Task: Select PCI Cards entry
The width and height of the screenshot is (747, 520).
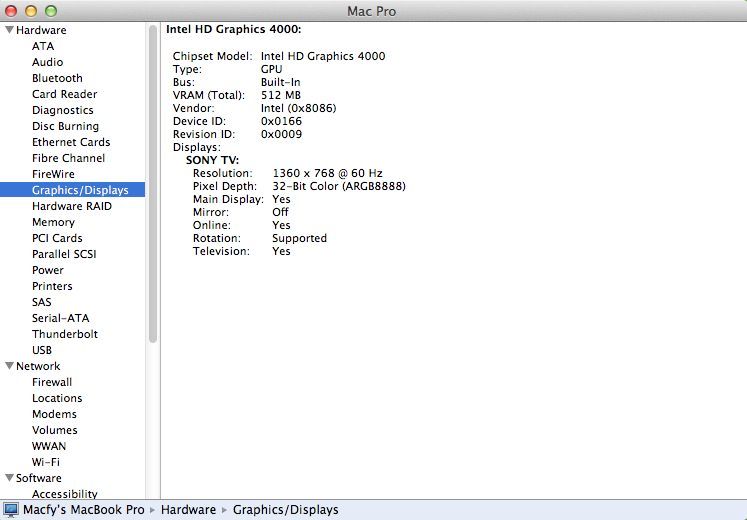Action: click(x=57, y=238)
